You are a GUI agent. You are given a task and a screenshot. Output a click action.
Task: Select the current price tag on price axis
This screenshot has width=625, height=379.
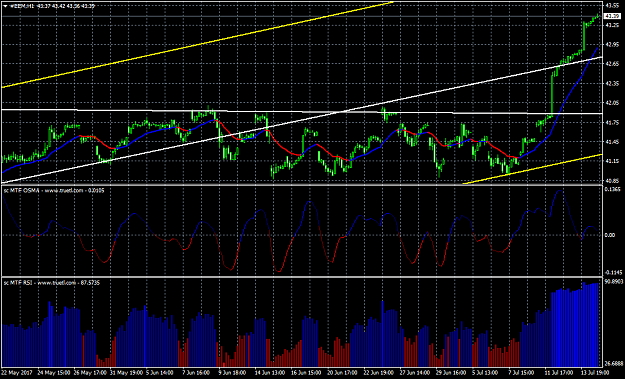pos(611,16)
